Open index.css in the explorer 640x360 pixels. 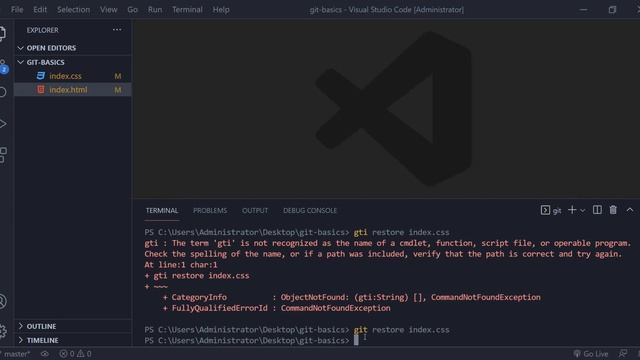(x=65, y=76)
